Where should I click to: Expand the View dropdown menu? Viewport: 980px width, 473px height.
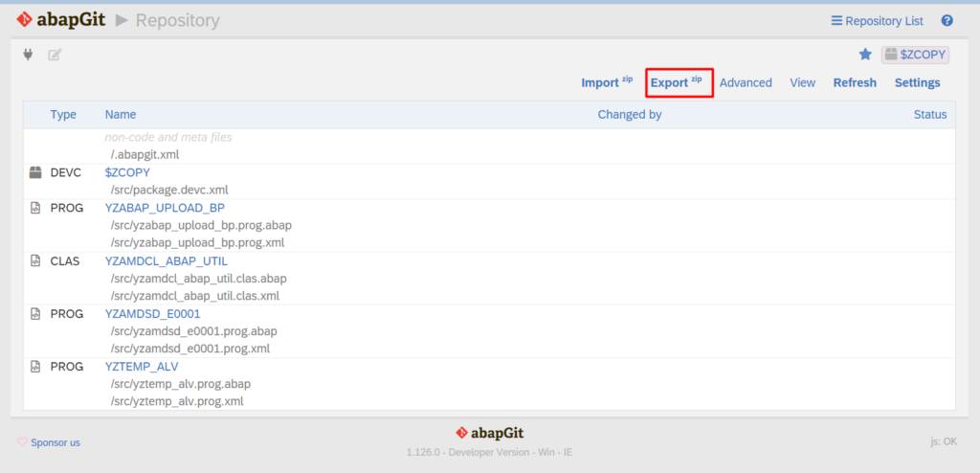[x=802, y=82]
